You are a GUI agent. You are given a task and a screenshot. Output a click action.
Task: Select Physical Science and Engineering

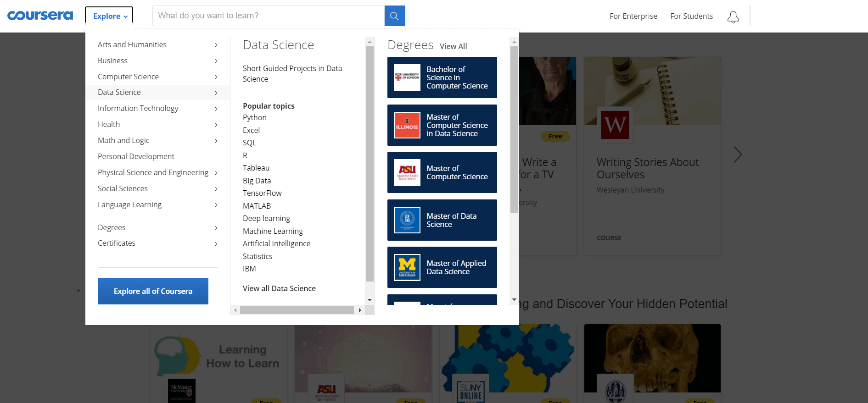153,172
